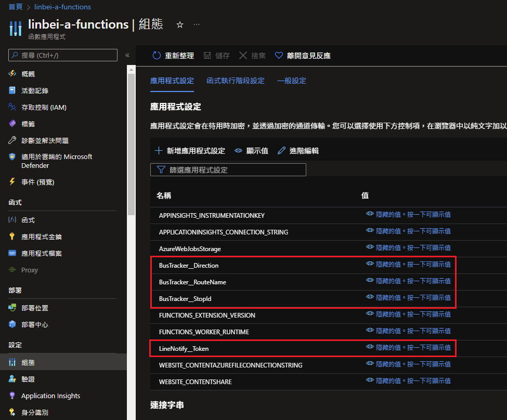507x420 pixels.
Task: Select 組態 in the sidebar menu
Action: 63,362
